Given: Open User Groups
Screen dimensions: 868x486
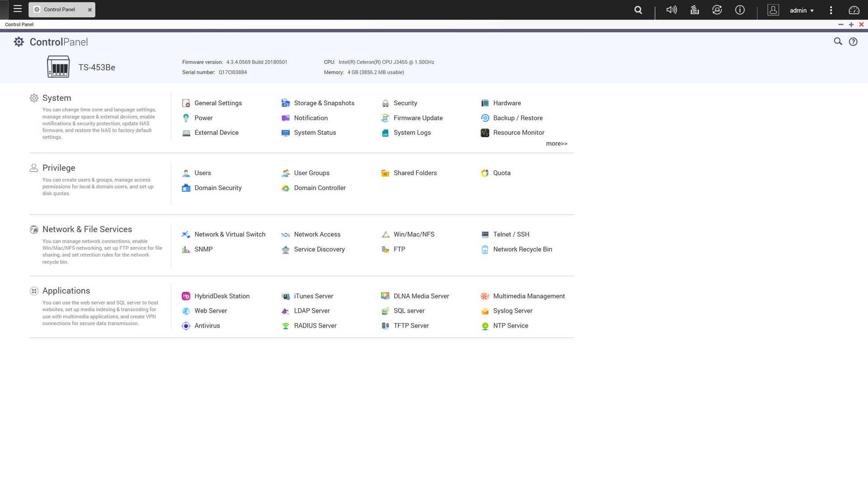Looking at the screenshot, I should 305,173.
